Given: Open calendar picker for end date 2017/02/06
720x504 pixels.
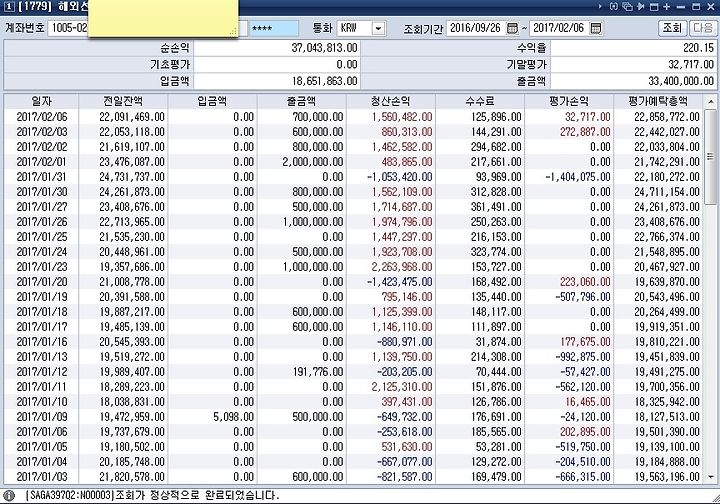Looking at the screenshot, I should coord(596,28).
